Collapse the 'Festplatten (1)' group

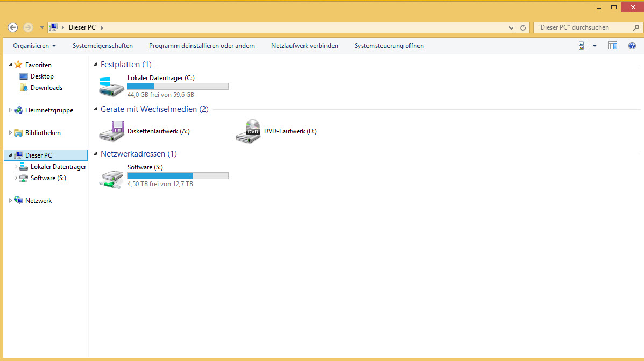pos(95,65)
